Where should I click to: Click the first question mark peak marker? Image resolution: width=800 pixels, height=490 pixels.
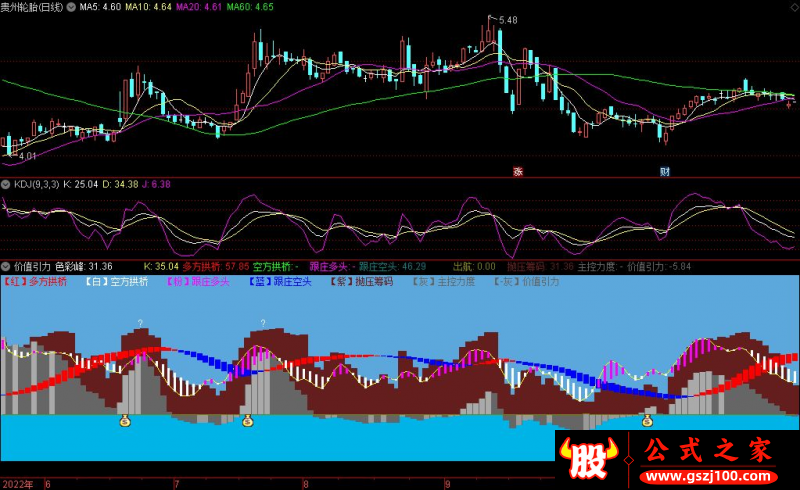pos(140,323)
